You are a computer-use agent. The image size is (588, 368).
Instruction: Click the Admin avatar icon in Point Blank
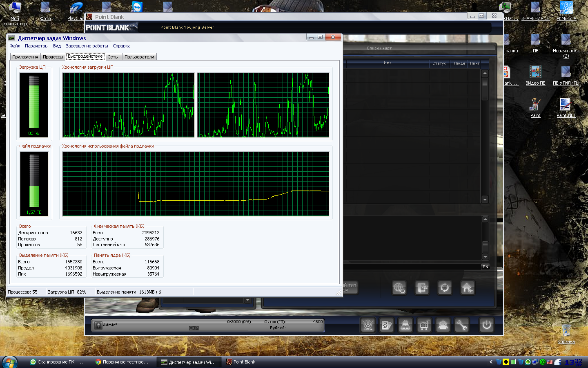pyautogui.click(x=98, y=325)
